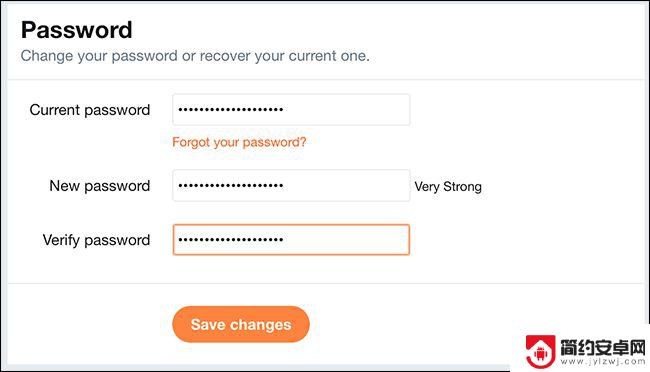Open the 'Forgot your password?' link
This screenshot has height=372, width=650.
(x=239, y=142)
